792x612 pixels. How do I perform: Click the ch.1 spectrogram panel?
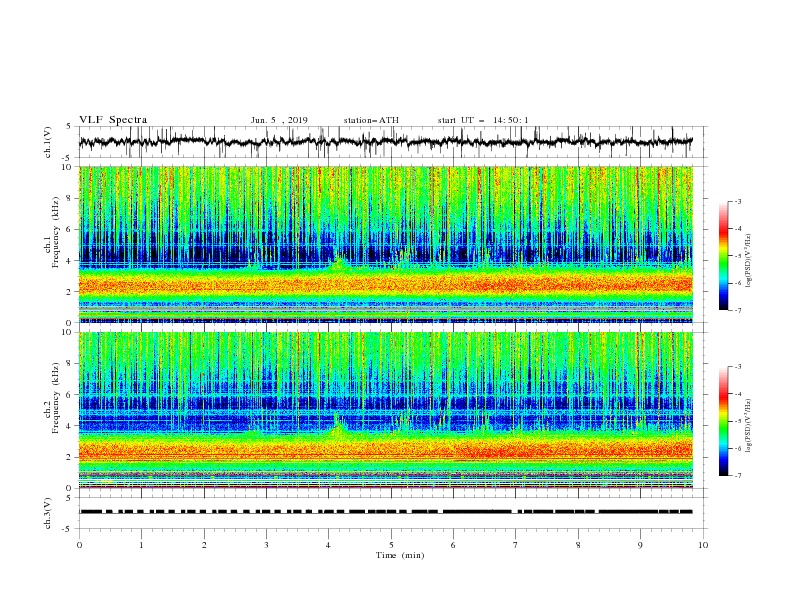(x=386, y=244)
